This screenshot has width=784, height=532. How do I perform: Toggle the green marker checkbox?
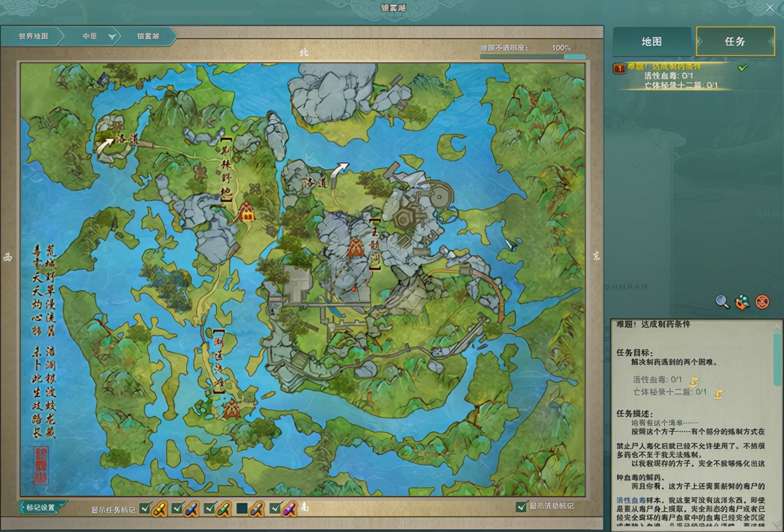[x=209, y=508]
